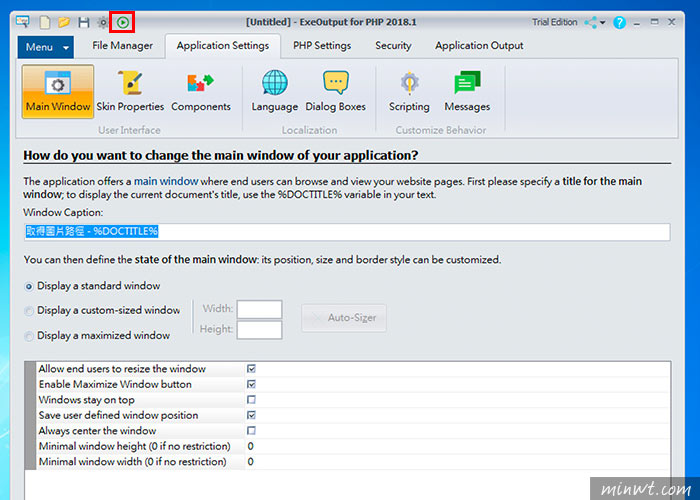Switch to Security tab
Viewport: 700px width, 500px height.
point(393,46)
